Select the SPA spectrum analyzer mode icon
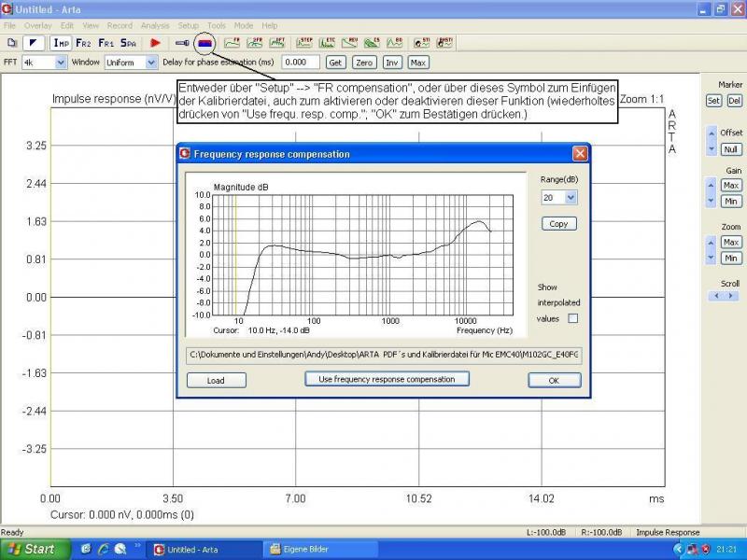Viewport: 747px width, 560px height. point(129,43)
